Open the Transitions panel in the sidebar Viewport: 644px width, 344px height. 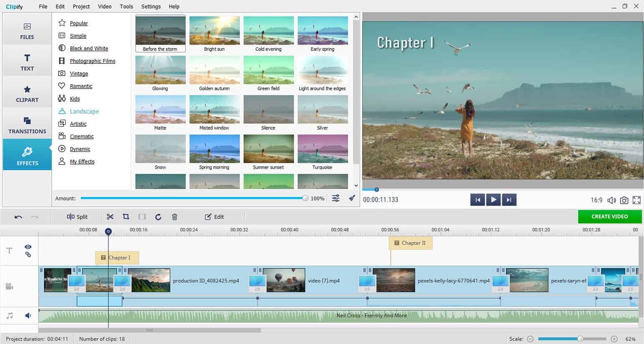[27, 124]
